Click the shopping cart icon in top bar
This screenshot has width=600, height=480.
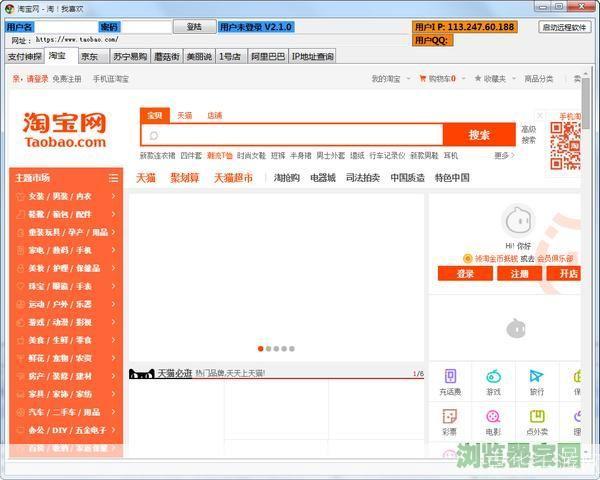click(x=422, y=78)
